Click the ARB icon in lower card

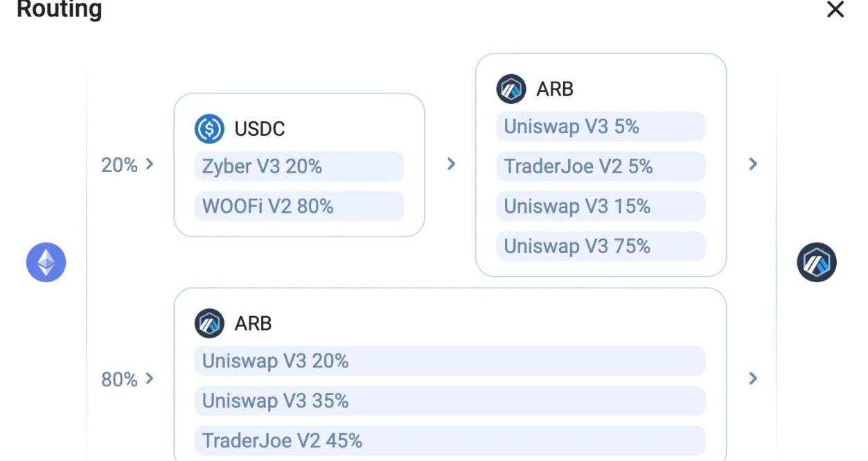click(209, 324)
